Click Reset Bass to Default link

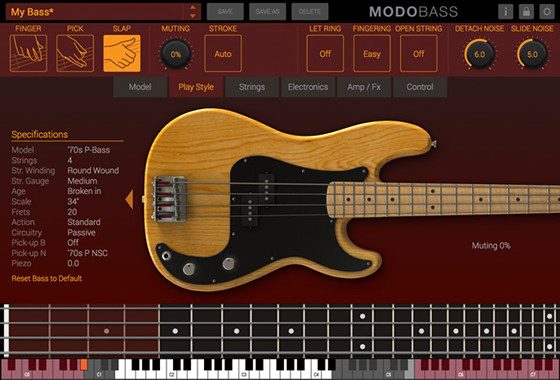click(x=47, y=279)
